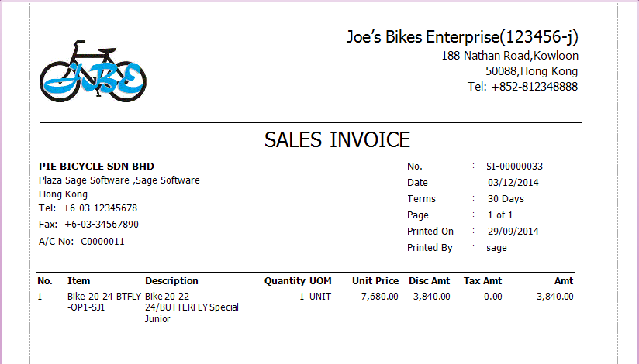Click the unit price value 7,680.00
The image size is (639, 364).
click(x=380, y=297)
